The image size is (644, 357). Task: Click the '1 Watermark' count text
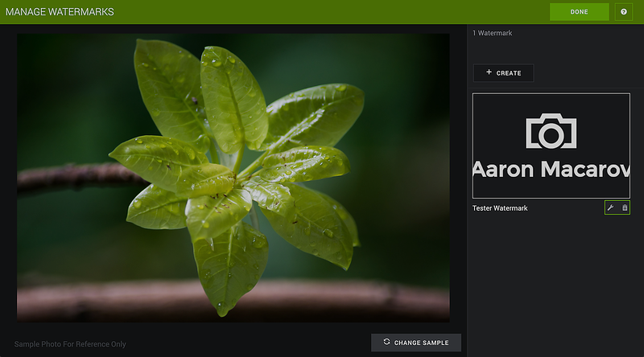[x=493, y=33]
